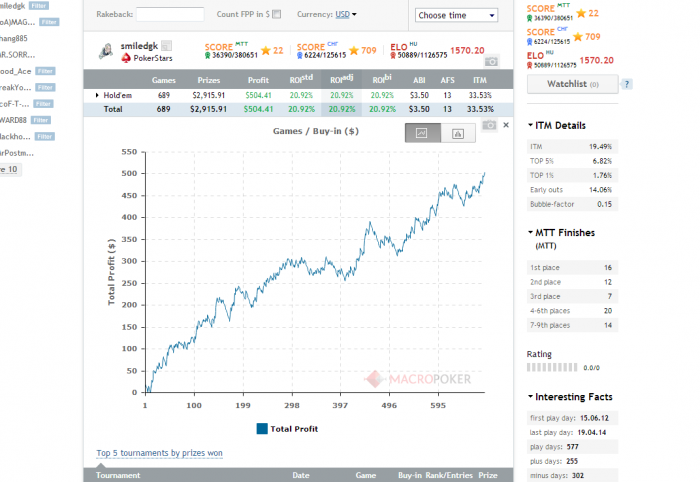The width and height of the screenshot is (700, 482).
Task: Expand the Hold'em row arrow
Action: click(x=97, y=95)
